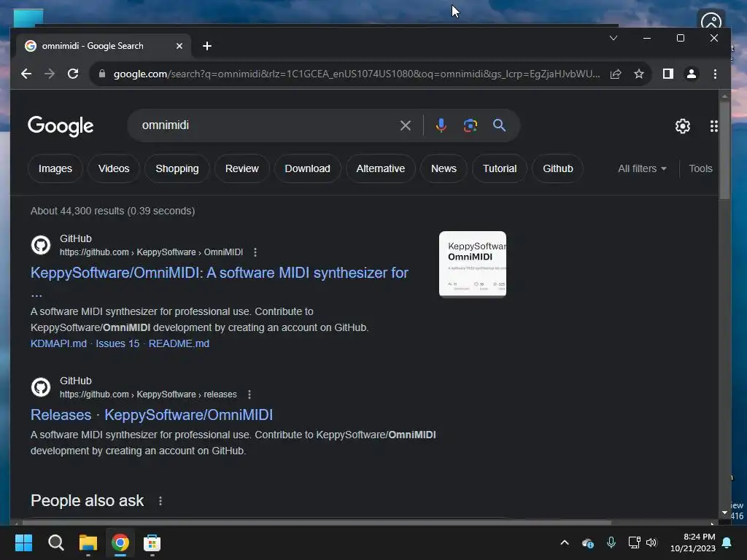Go back to the previous page in Chrome

(26, 74)
